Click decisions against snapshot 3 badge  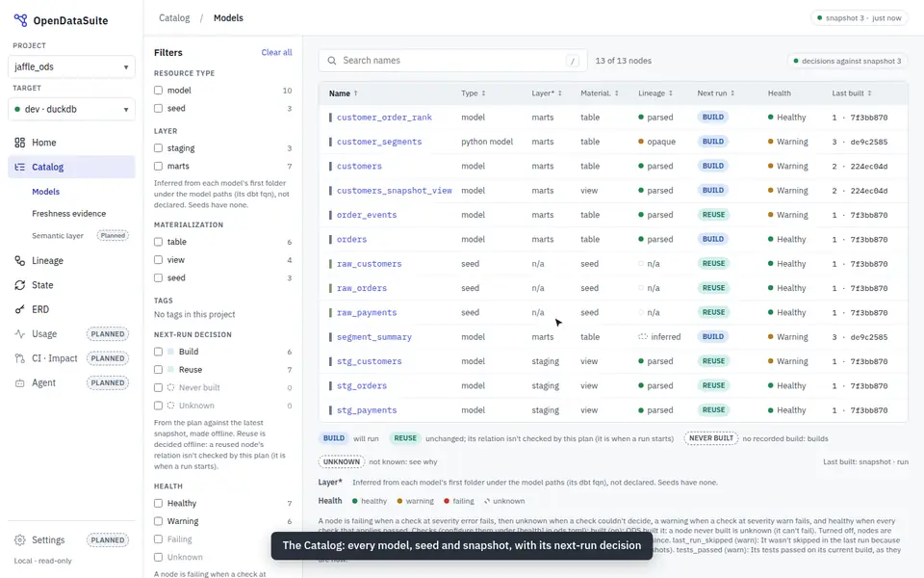coord(847,61)
